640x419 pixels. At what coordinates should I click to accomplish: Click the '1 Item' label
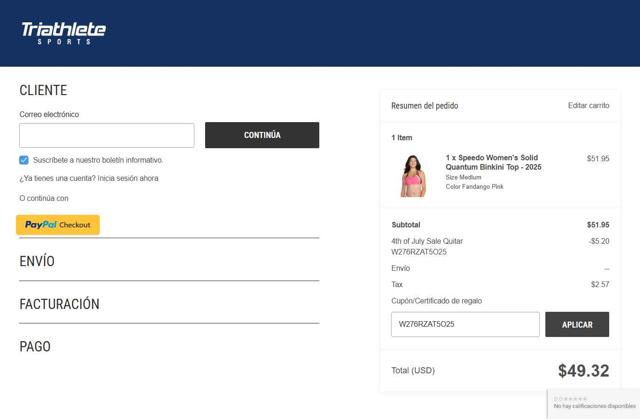402,137
